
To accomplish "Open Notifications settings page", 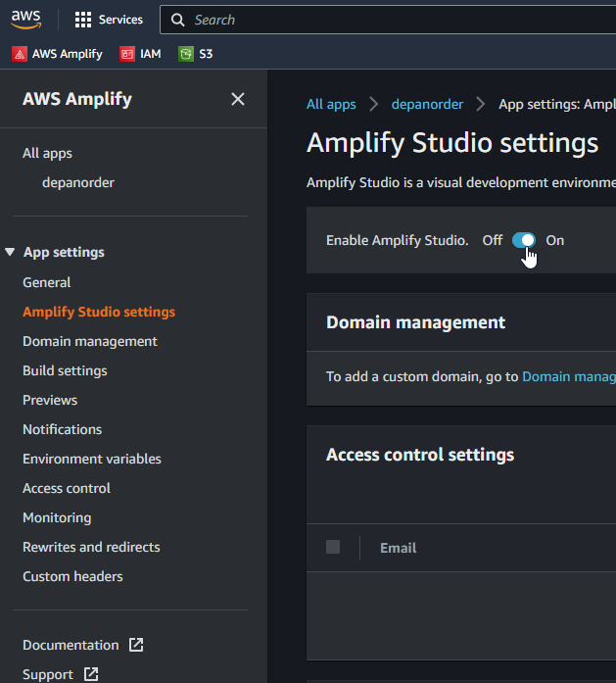I will coord(63,429).
